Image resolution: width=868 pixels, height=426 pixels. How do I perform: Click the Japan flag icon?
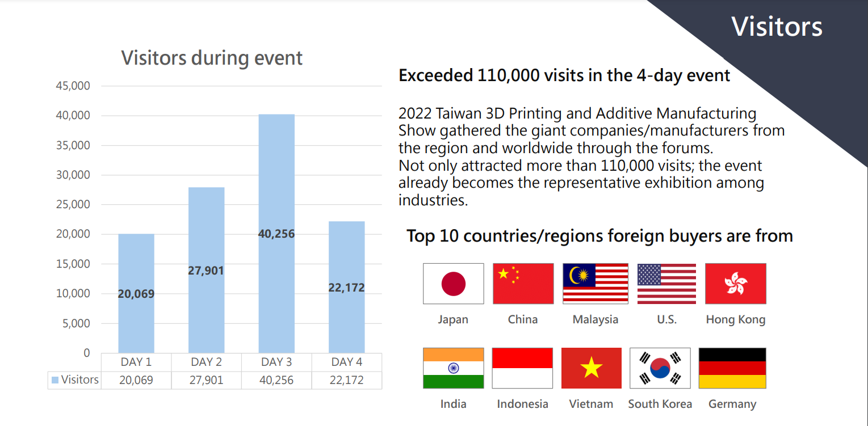click(453, 284)
